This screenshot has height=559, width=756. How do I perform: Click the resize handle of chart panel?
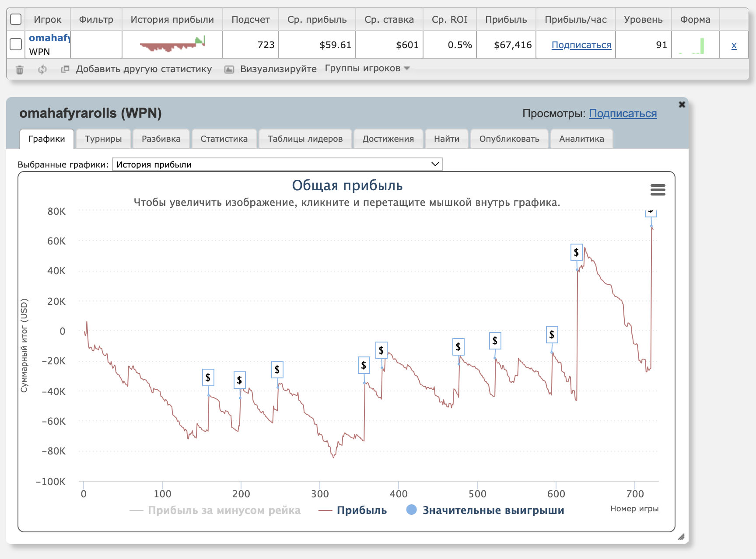point(681,537)
